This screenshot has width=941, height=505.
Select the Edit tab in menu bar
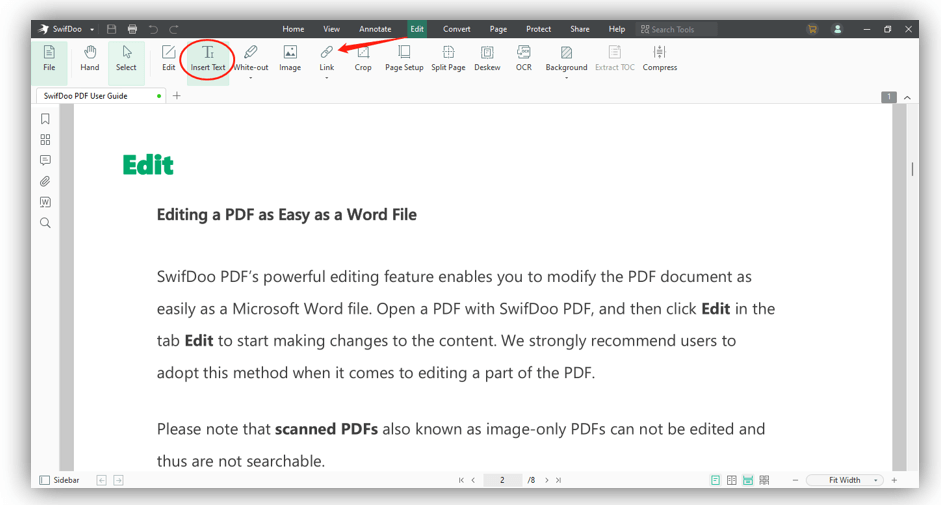417,29
